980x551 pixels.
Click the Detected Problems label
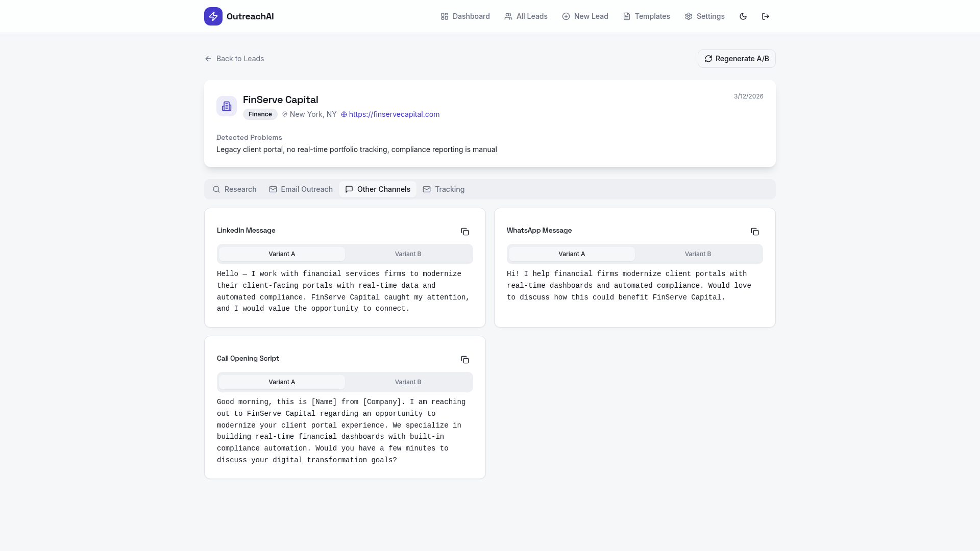(x=249, y=137)
